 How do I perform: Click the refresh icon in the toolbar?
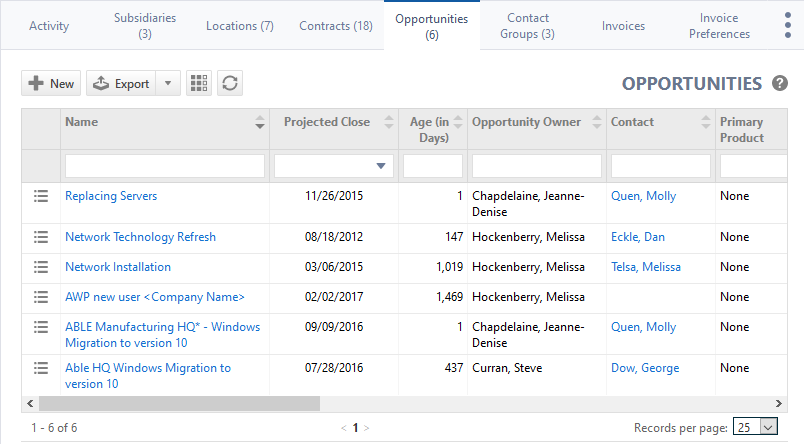coord(231,84)
